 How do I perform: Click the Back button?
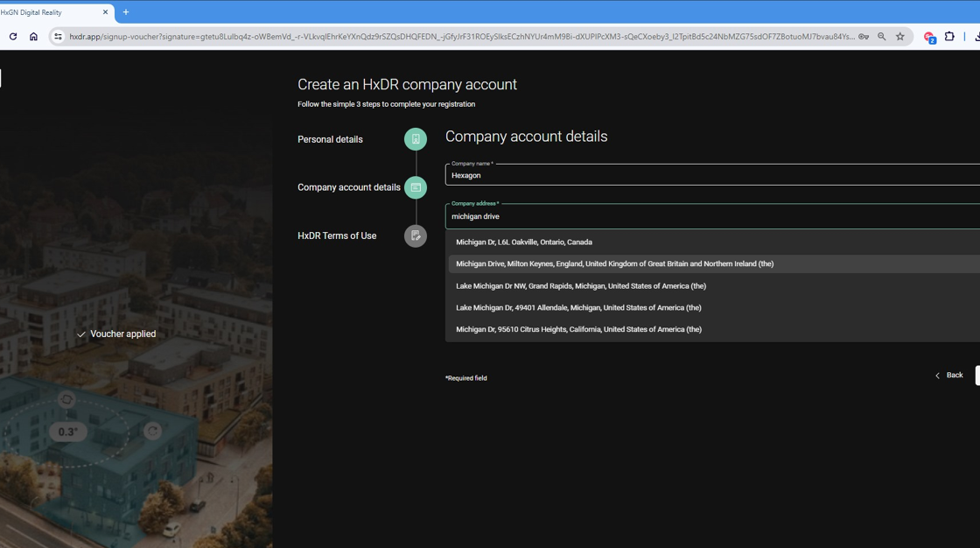[x=948, y=376]
